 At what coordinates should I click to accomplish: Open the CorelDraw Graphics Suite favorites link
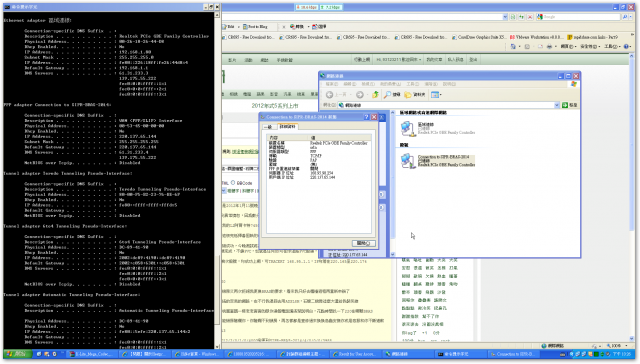(x=479, y=37)
